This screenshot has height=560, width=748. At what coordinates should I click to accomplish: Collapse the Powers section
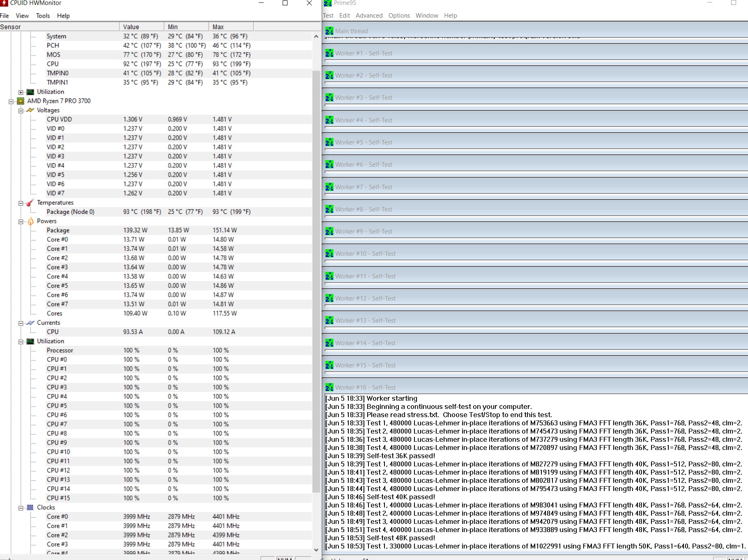click(21, 221)
